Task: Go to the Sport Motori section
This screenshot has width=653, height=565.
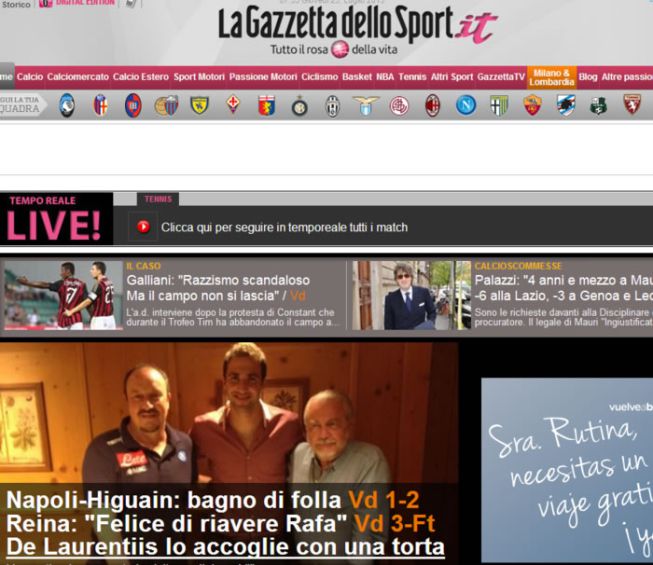Action: coord(199,76)
